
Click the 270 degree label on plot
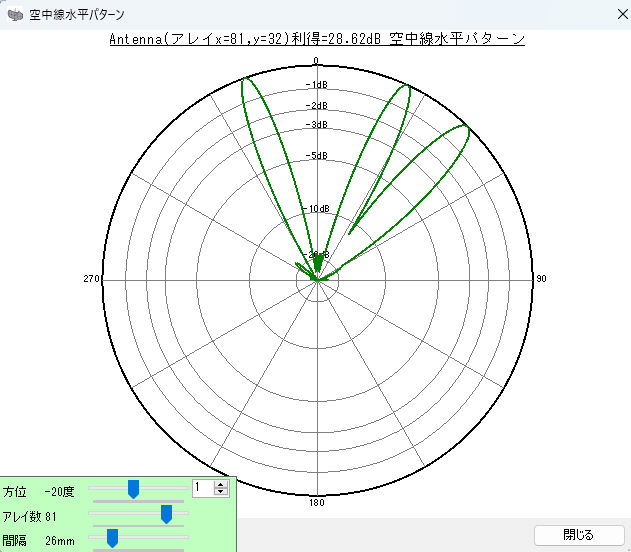pyautogui.click(x=91, y=278)
